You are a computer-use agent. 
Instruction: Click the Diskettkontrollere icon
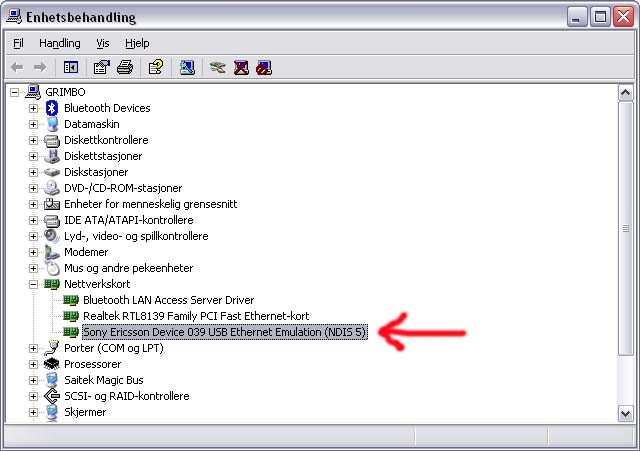(x=52, y=140)
